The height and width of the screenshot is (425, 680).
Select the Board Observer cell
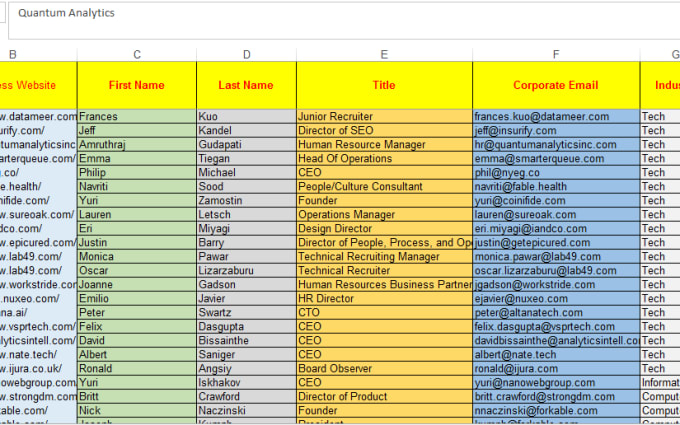click(x=384, y=368)
